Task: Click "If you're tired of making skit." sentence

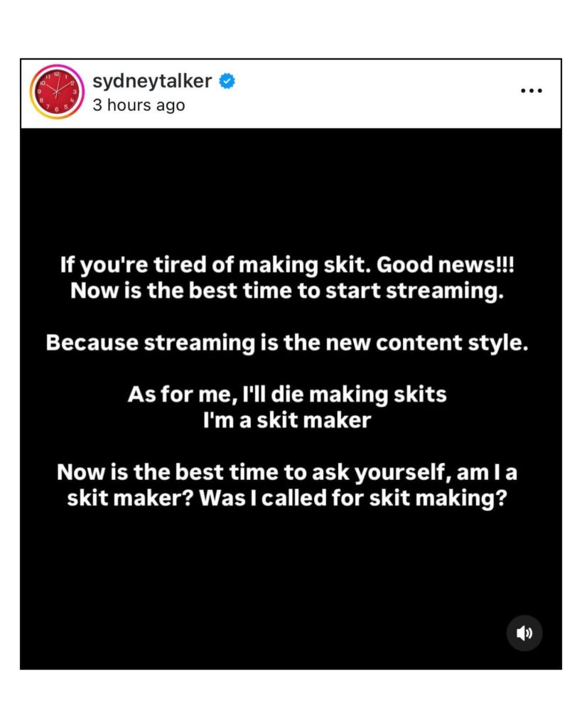Action: (x=214, y=265)
